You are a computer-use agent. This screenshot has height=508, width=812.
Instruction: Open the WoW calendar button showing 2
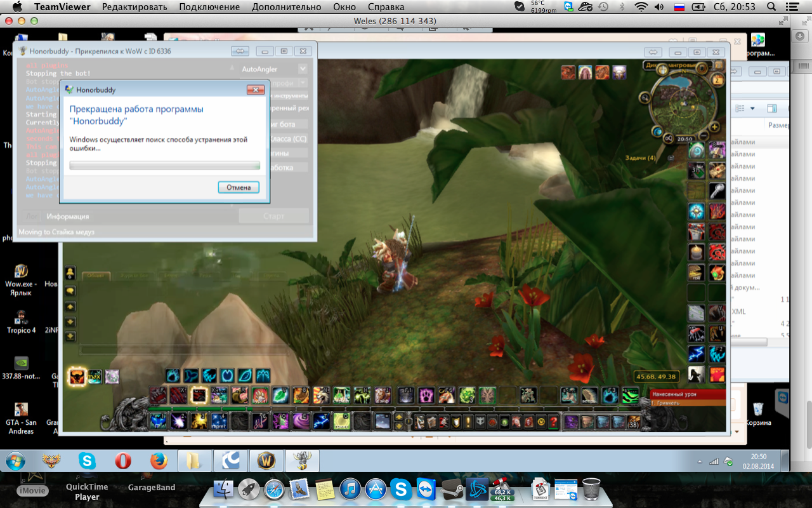[717, 80]
